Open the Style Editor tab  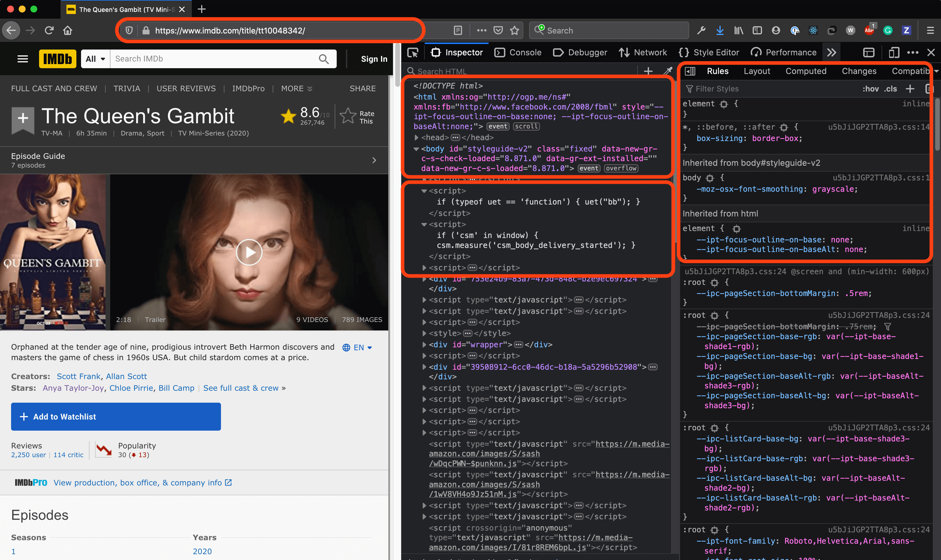pyautogui.click(x=709, y=52)
